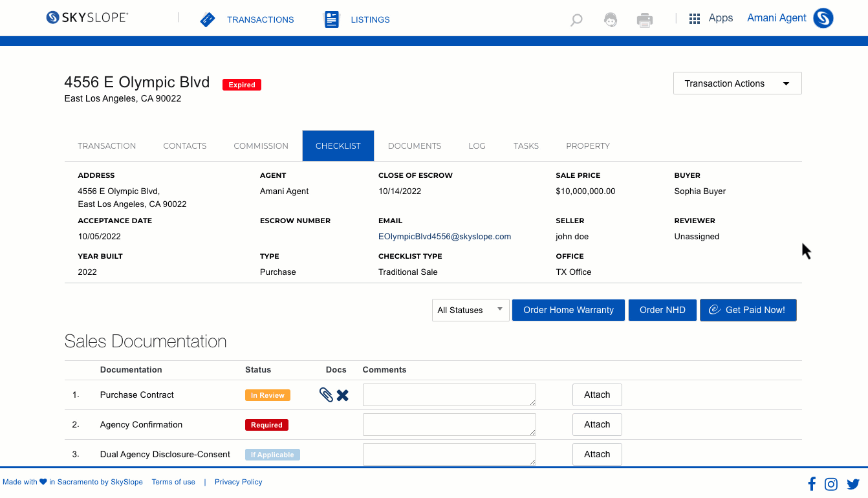Click Apps label in header
This screenshot has width=868, height=498.
(x=721, y=18)
